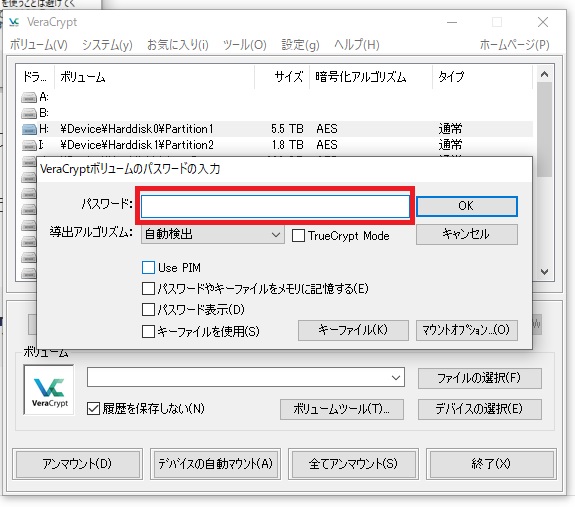
Task: Uncheck 履歴を保存しない(N) checkbox
Action: (94, 408)
